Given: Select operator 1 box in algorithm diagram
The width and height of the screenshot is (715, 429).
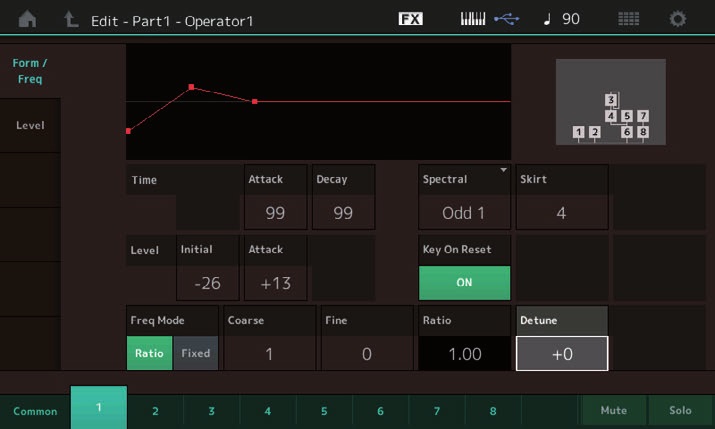Looking at the screenshot, I should (x=579, y=132).
